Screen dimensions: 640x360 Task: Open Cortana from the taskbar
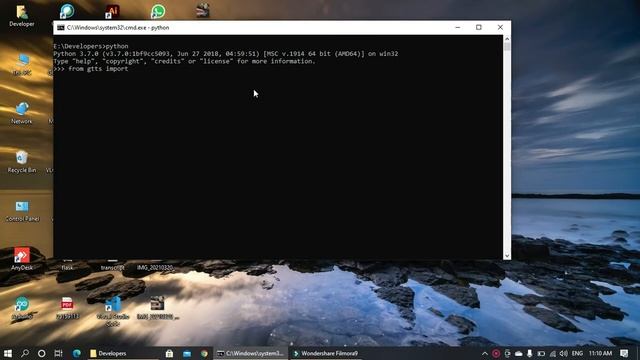[x=41, y=353]
